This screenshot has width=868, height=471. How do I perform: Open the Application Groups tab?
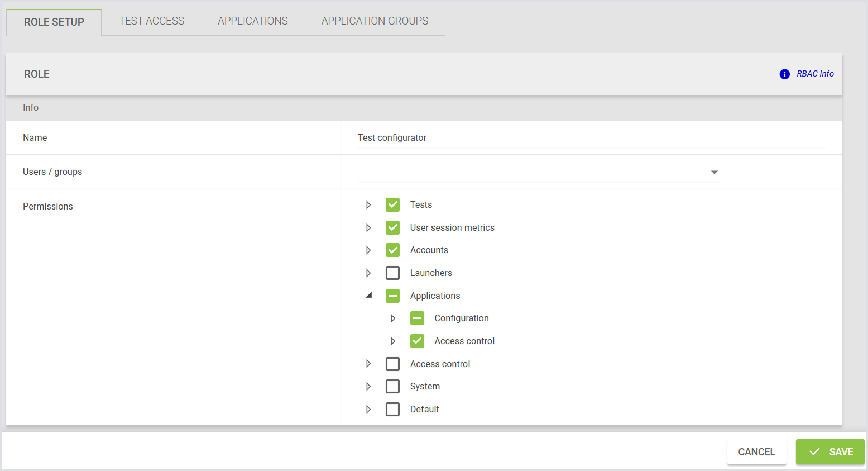[x=375, y=21]
